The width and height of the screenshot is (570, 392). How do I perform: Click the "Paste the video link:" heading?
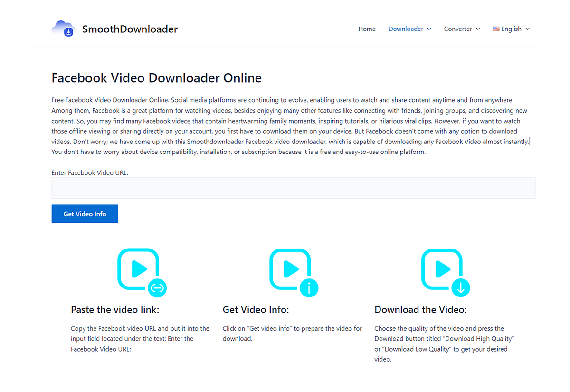point(115,310)
